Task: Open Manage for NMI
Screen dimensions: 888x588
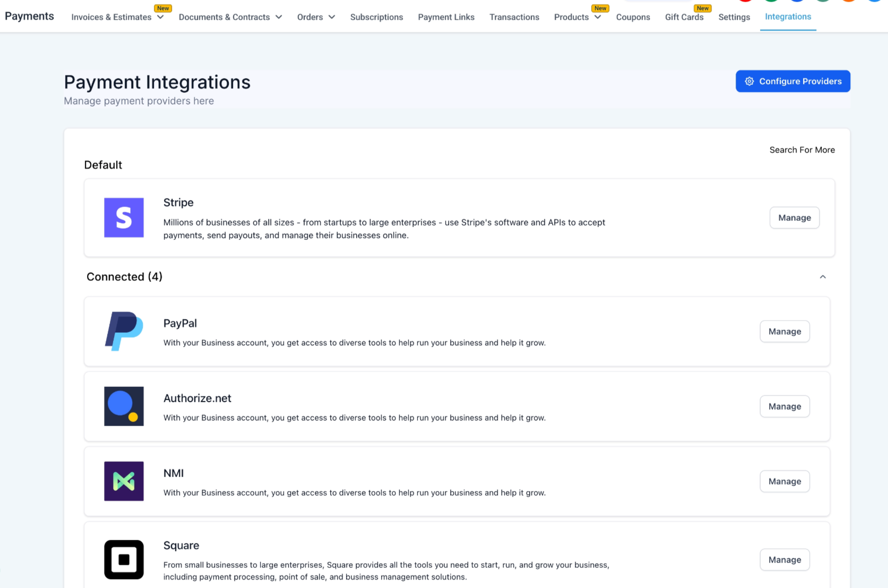Action: point(785,481)
